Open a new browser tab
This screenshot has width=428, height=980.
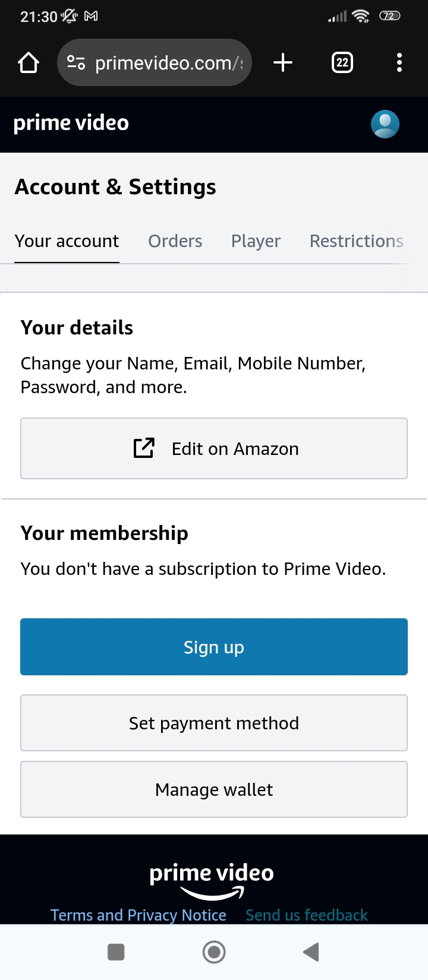[x=283, y=62]
